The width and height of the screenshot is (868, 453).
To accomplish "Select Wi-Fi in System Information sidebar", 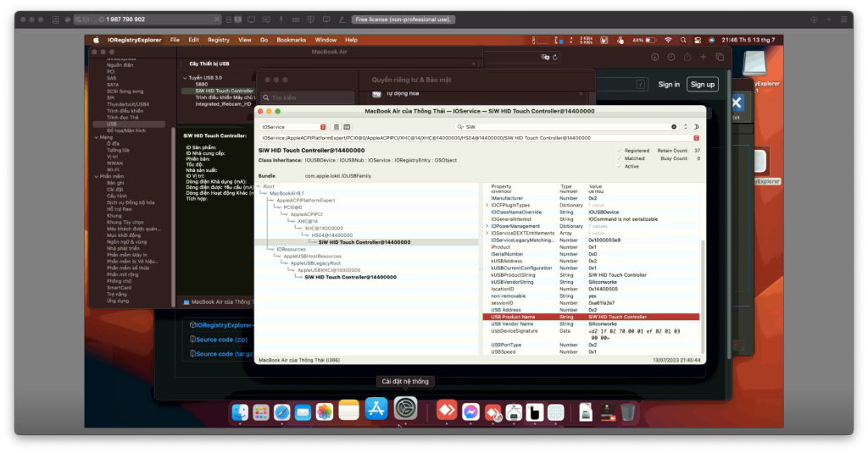I will click(x=113, y=170).
